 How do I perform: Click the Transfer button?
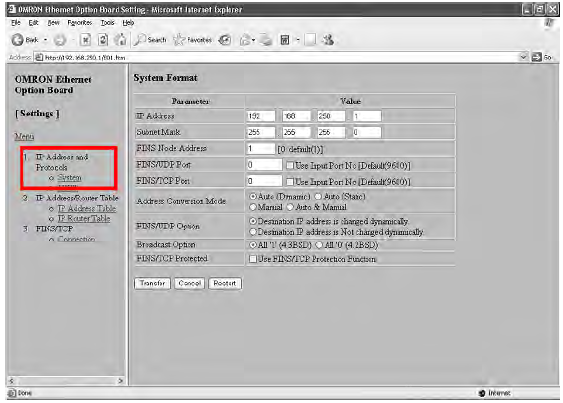click(152, 283)
